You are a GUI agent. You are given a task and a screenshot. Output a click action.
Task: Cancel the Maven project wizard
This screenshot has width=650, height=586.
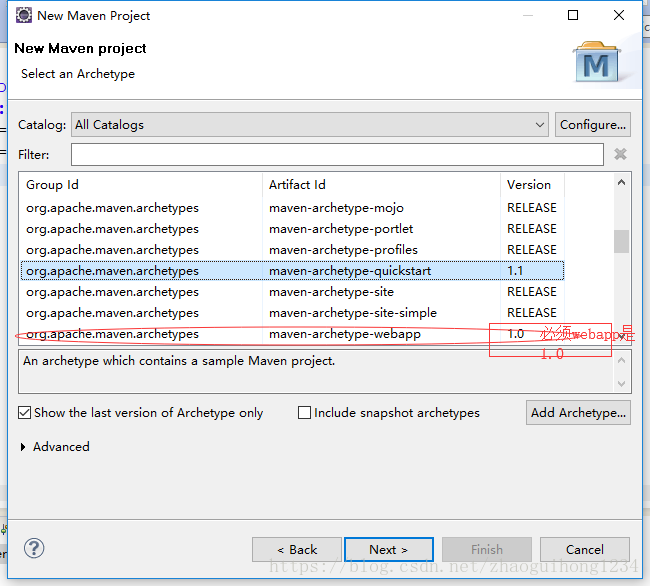[585, 550]
